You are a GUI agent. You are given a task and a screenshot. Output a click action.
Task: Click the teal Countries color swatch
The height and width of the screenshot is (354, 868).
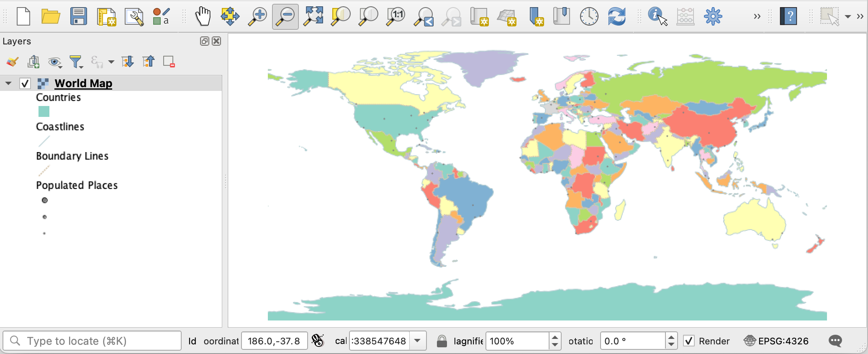pos(44,111)
